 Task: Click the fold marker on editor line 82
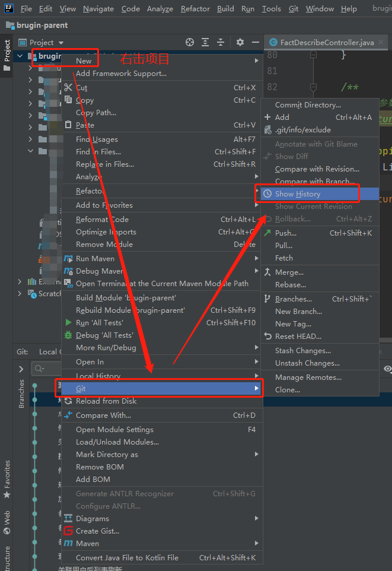[313, 87]
